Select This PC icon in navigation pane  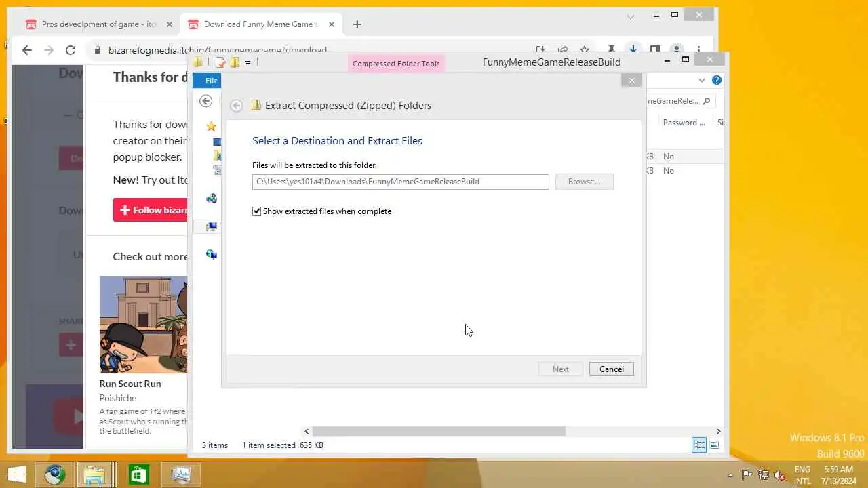[x=212, y=226]
